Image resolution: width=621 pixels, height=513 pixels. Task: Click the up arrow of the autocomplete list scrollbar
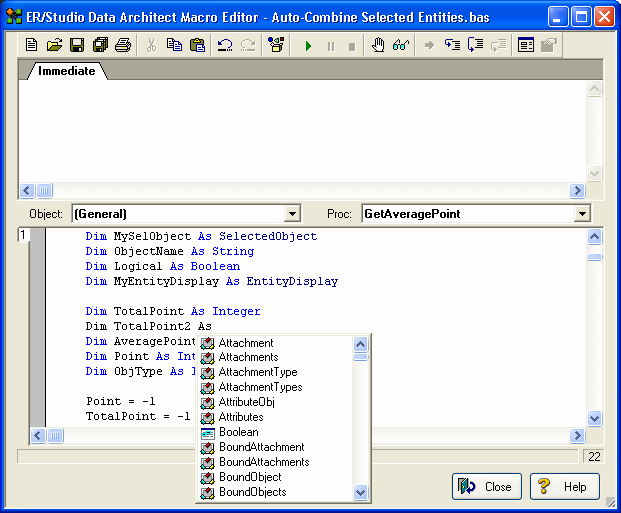click(360, 344)
